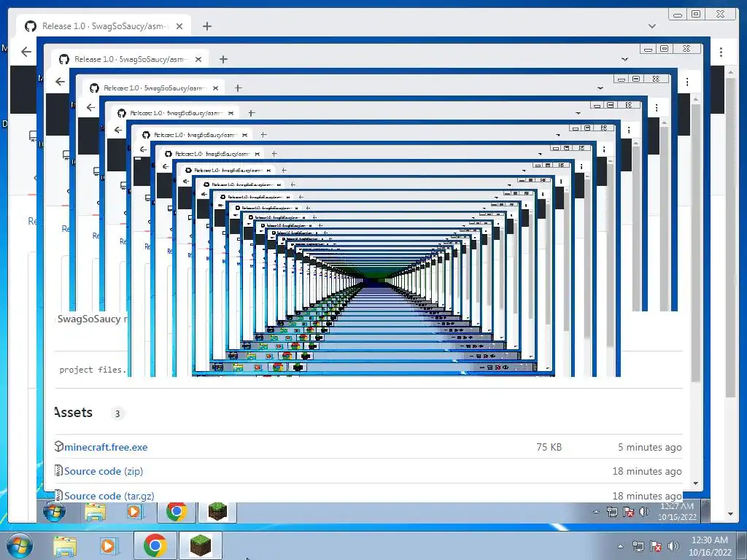Click Start orb on the second nested taskbar

tap(54, 511)
